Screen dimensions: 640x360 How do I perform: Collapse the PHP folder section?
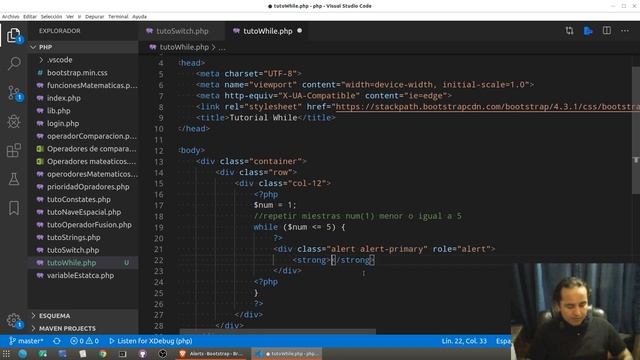coord(83,47)
